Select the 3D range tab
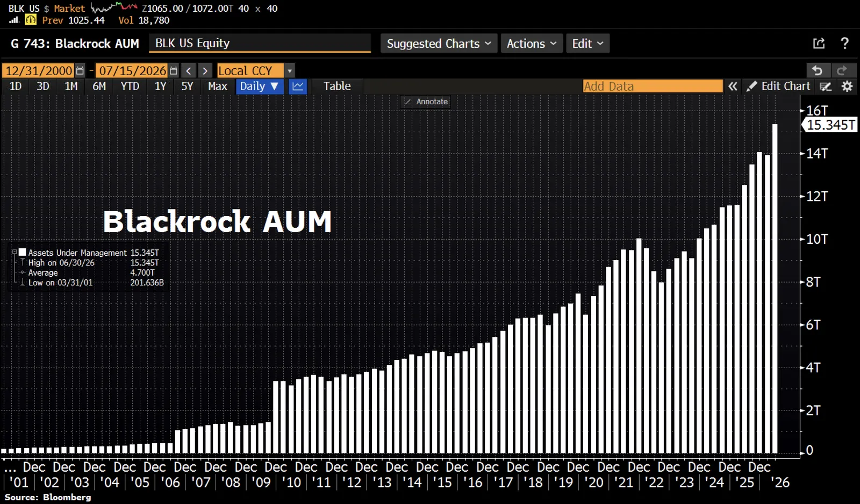This screenshot has height=504, width=860. 43,86
